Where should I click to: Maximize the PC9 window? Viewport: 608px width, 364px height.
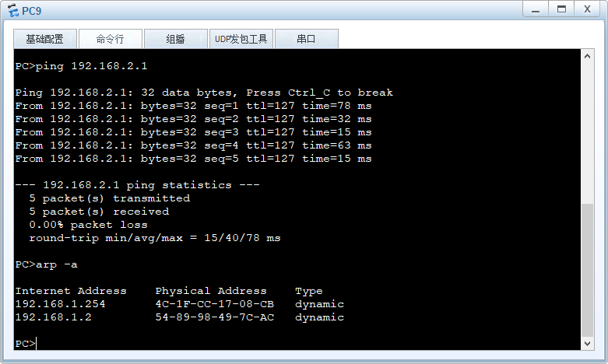[560, 9]
